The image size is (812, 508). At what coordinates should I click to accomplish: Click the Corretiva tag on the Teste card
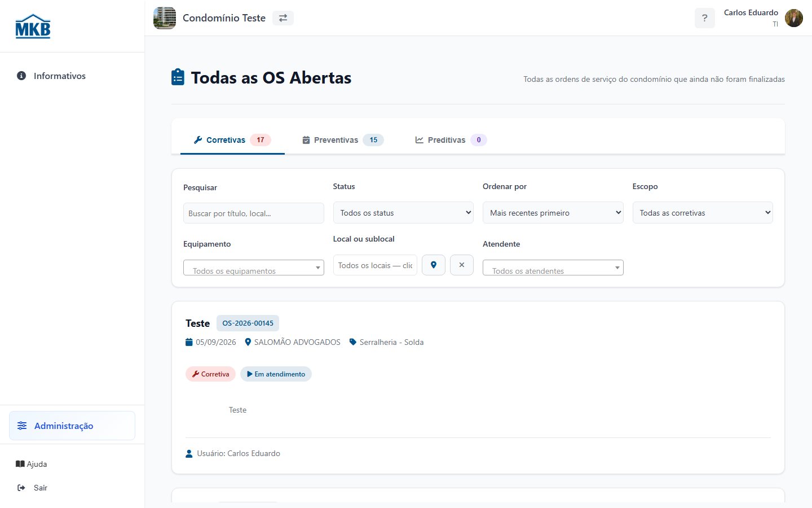click(x=210, y=374)
